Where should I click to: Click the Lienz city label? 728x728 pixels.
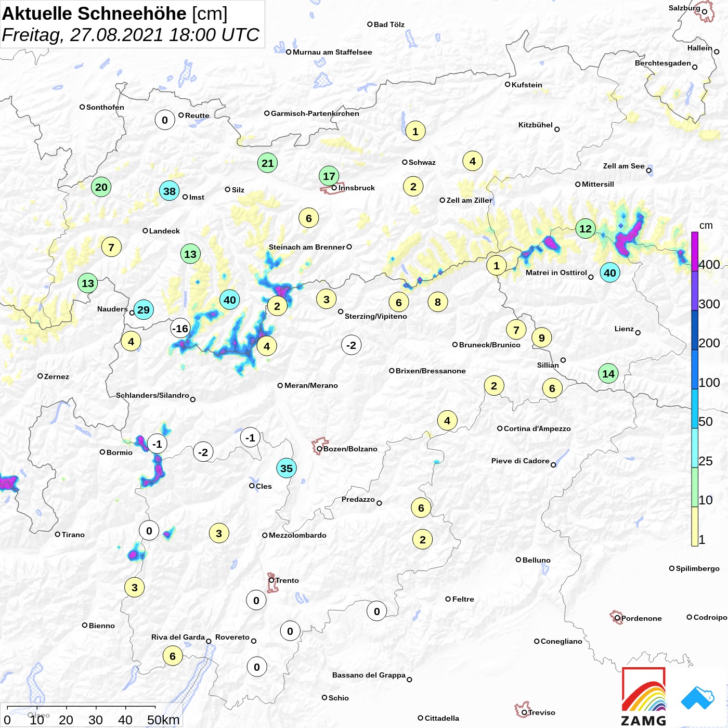(x=624, y=329)
